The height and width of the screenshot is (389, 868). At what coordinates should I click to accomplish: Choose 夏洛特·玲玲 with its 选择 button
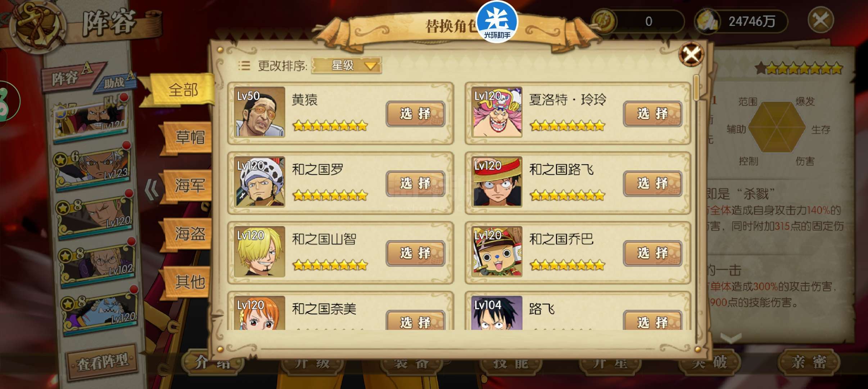coord(652,114)
